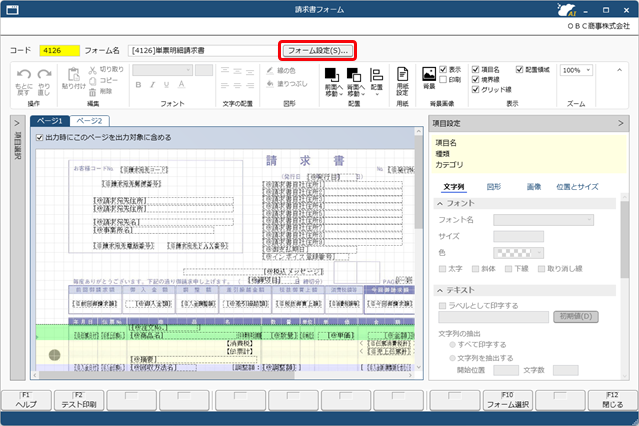Click the delete (削除) trash icon

click(93, 92)
